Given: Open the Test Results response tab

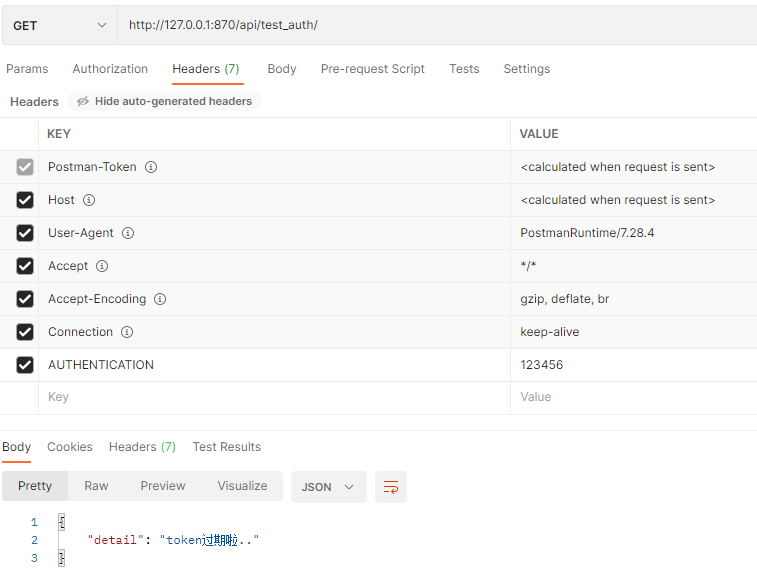Looking at the screenshot, I should pos(226,447).
